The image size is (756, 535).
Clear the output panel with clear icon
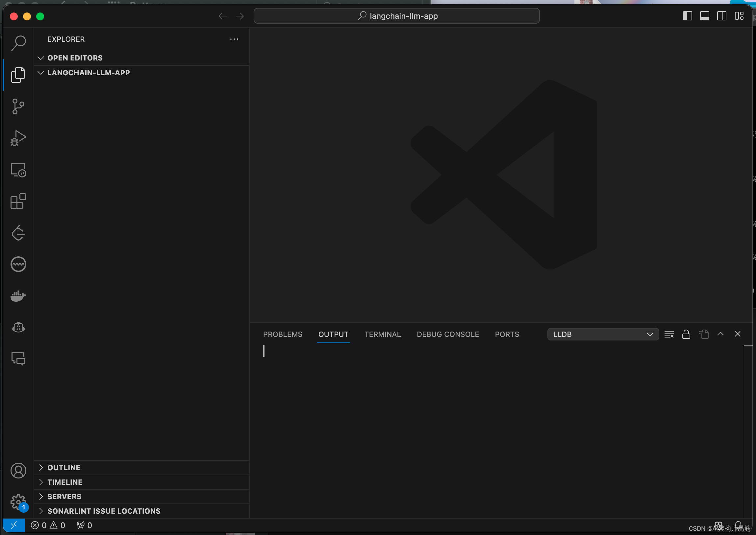668,334
